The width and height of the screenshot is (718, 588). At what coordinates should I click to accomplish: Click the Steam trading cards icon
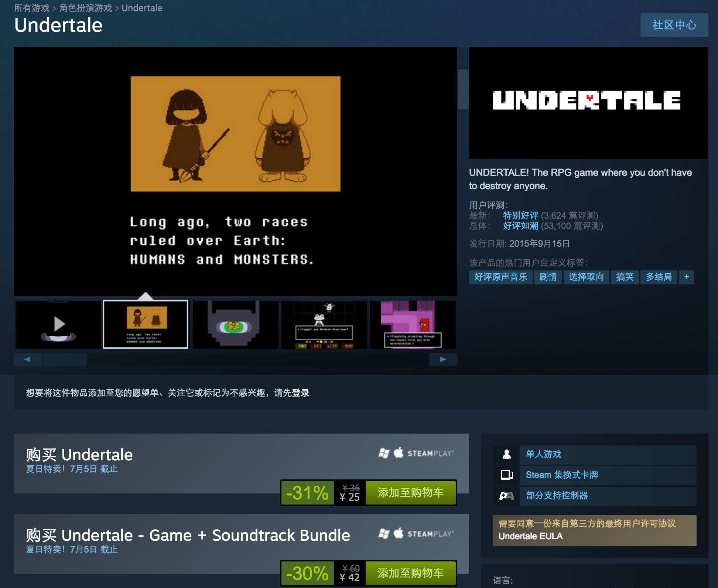coord(506,475)
